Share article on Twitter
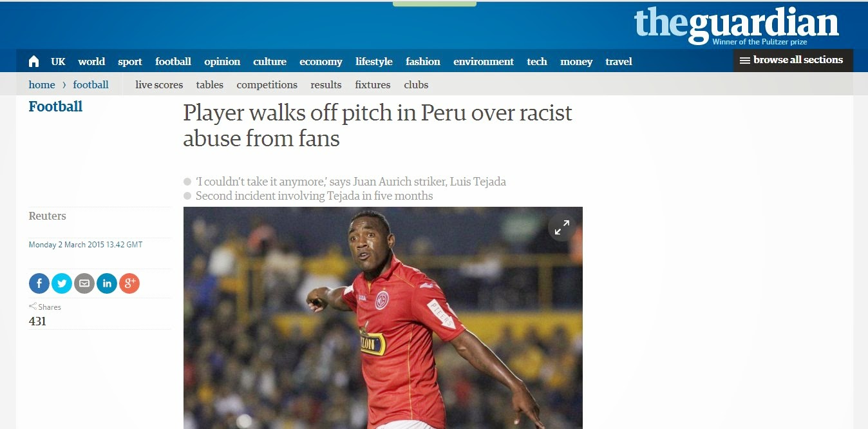Viewport: 868px width, 429px height. [62, 283]
